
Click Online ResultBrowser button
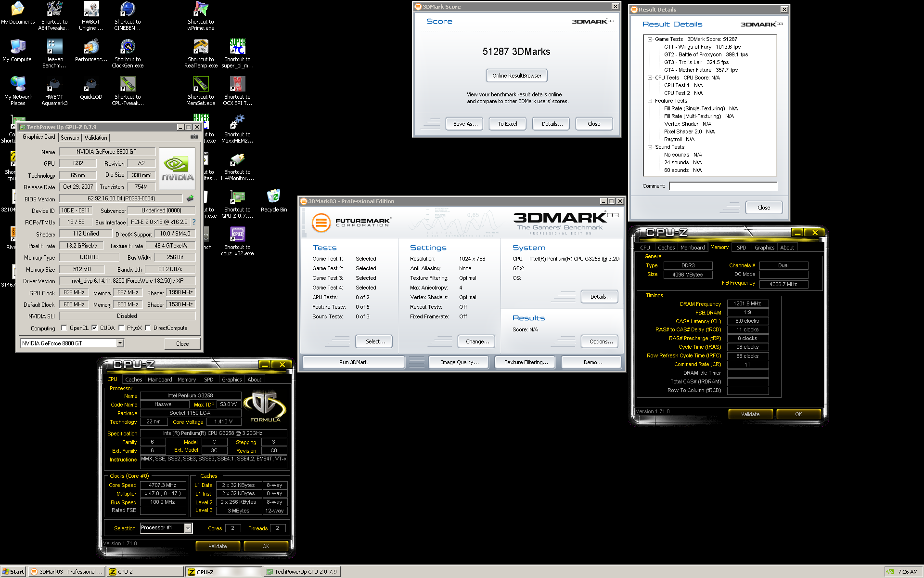517,76
